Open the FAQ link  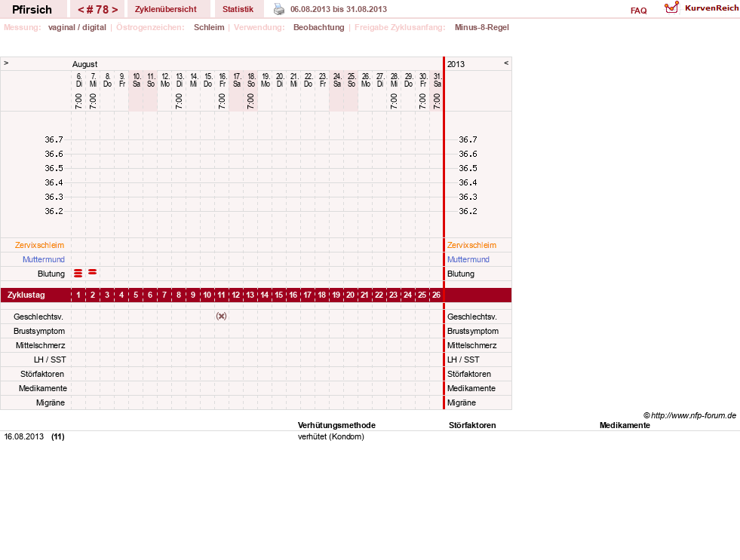pos(638,11)
